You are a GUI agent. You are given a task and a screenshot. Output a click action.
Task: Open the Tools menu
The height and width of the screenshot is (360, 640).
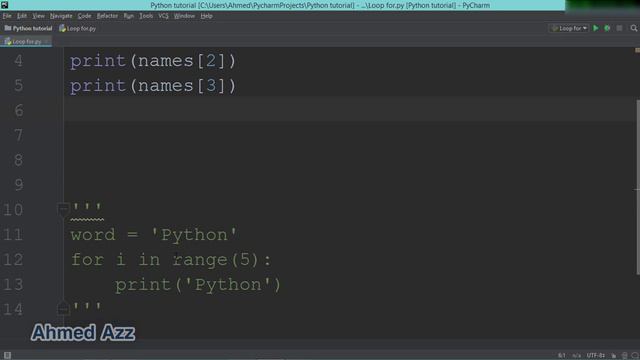pos(146,16)
